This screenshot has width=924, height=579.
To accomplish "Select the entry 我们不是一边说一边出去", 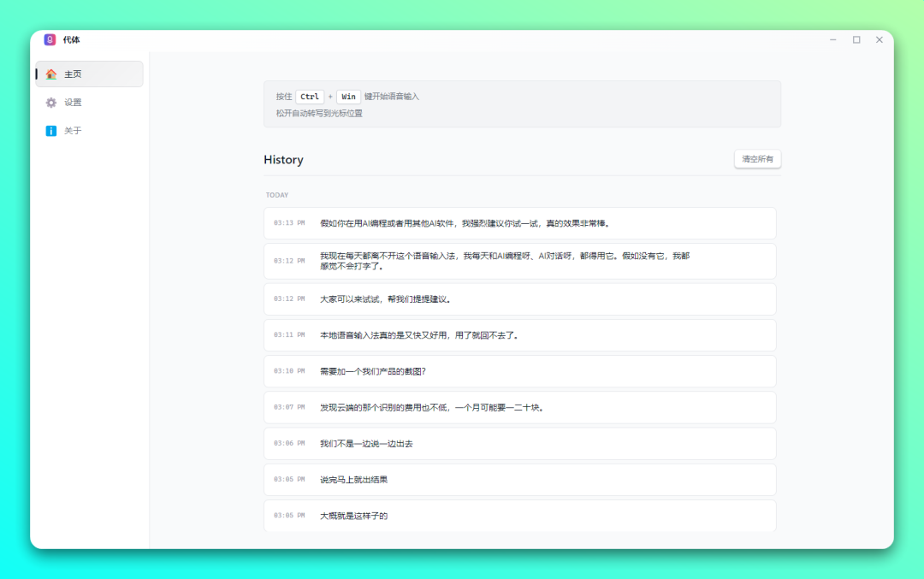I will click(519, 444).
